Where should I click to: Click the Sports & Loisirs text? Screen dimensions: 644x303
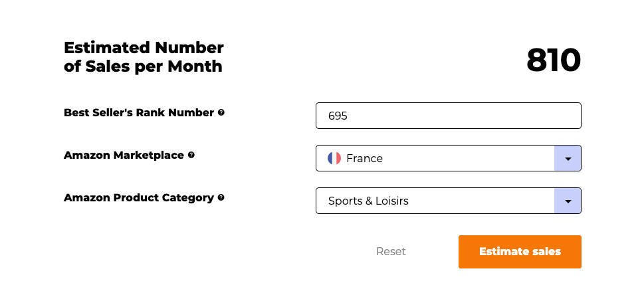click(368, 201)
